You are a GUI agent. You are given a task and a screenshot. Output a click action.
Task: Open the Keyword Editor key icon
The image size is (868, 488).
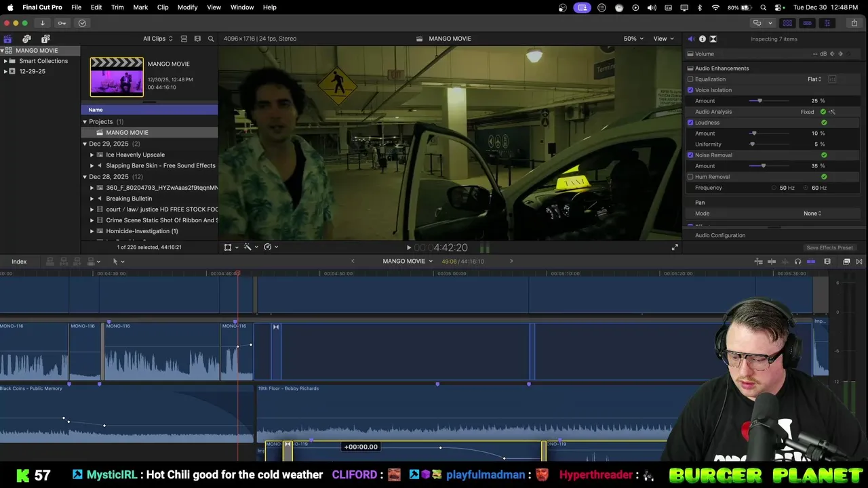[62, 23]
